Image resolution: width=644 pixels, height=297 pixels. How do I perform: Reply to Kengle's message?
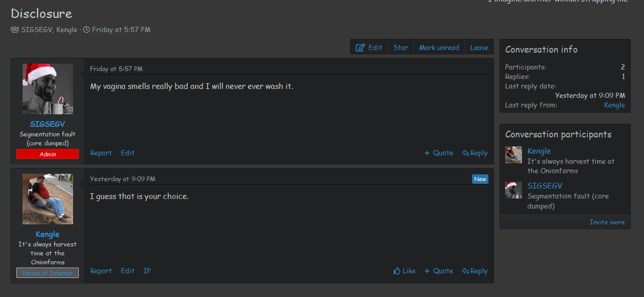click(x=475, y=271)
